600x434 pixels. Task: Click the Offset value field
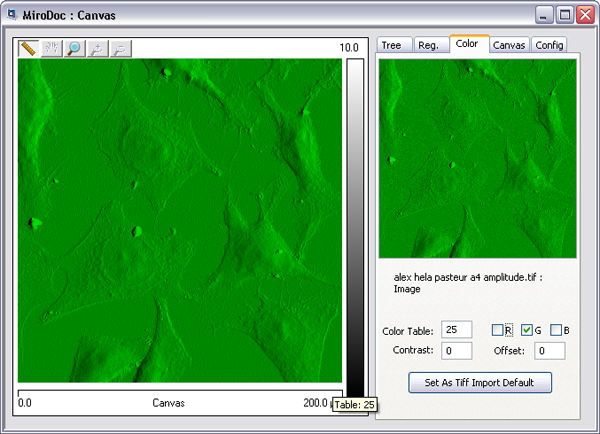pyautogui.click(x=549, y=351)
